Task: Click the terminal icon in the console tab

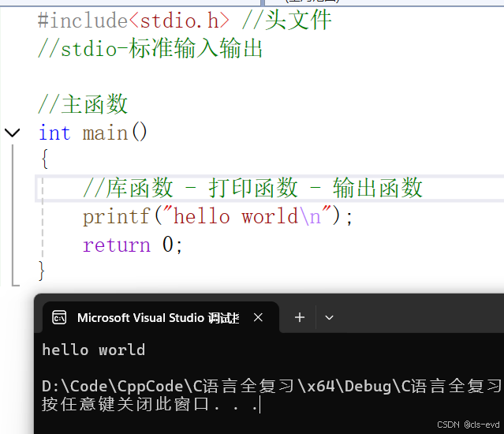Action: click(59, 318)
